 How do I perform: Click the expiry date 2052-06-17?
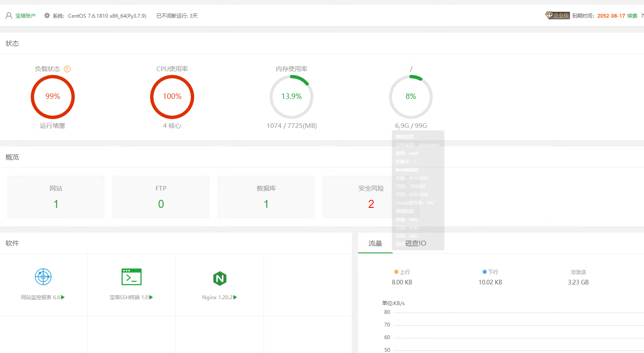(x=611, y=16)
